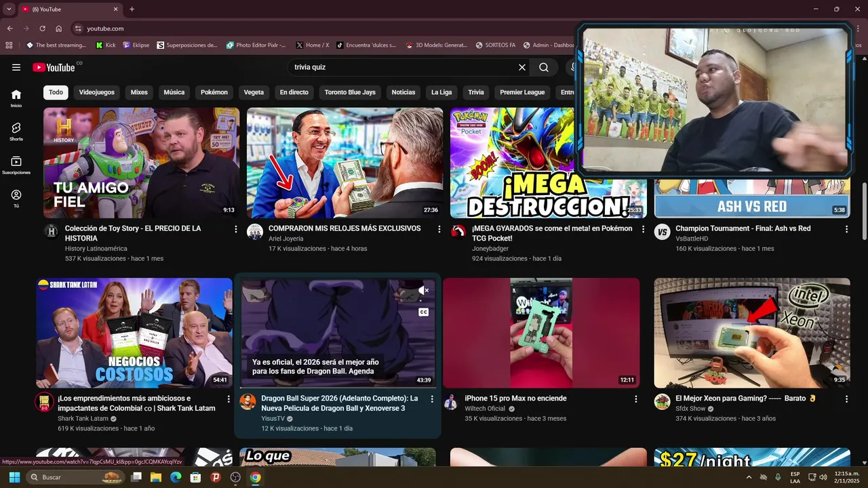Select the Todo filter chip
This screenshot has height=488, width=868.
[56, 92]
